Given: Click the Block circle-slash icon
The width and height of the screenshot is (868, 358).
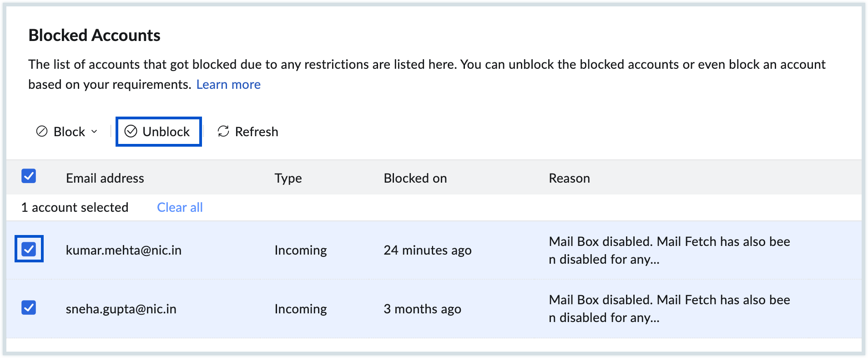Looking at the screenshot, I should point(42,132).
